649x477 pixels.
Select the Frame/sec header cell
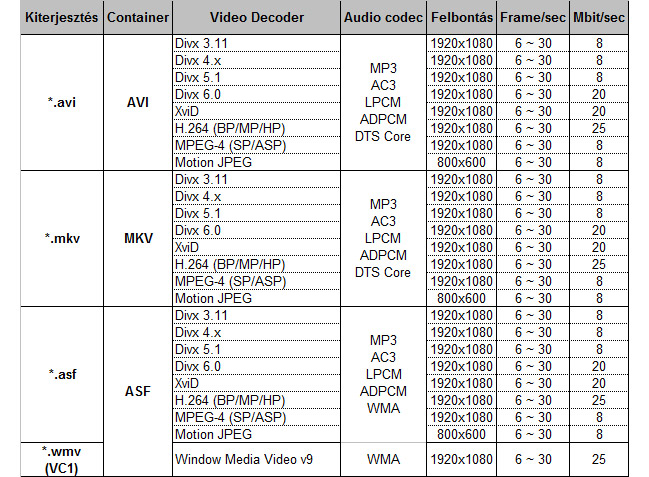[x=532, y=19]
